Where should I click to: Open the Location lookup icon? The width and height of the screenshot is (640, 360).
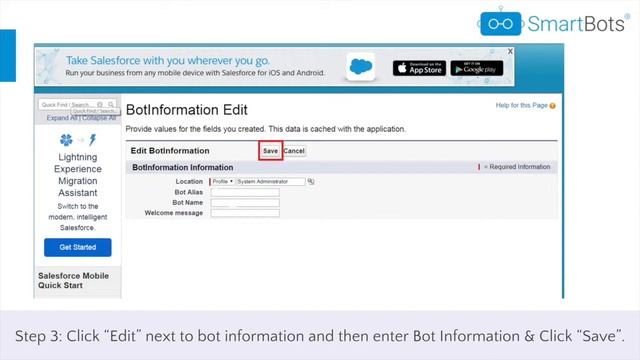click(x=311, y=181)
